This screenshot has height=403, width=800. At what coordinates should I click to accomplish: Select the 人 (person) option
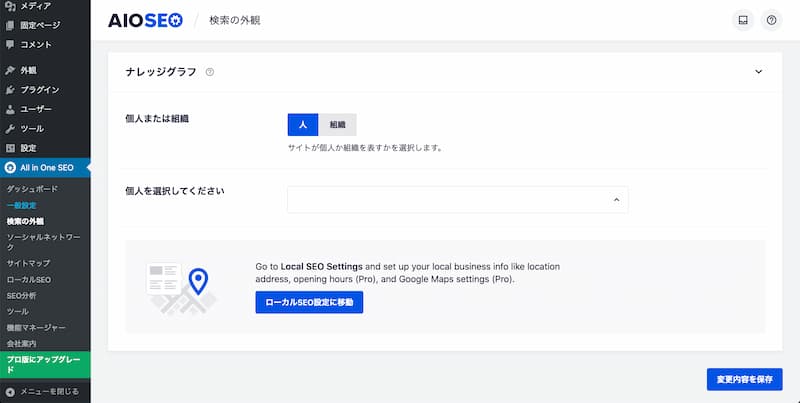pyautogui.click(x=303, y=124)
